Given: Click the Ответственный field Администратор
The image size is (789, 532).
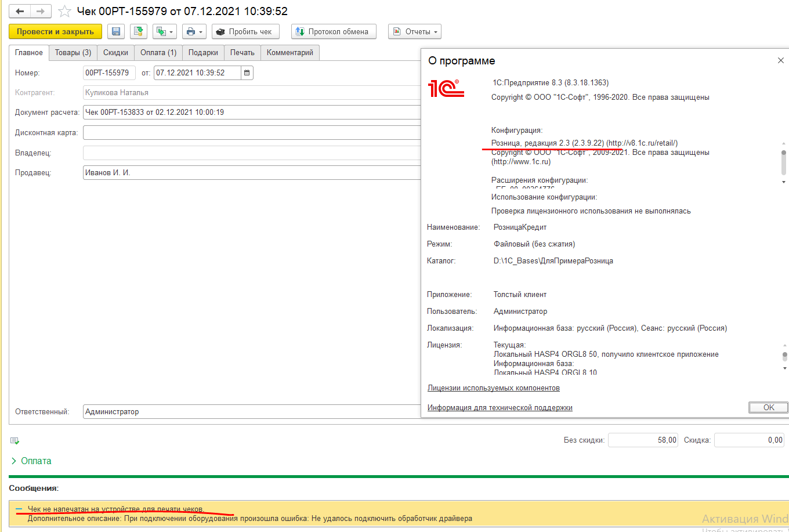Looking at the screenshot, I should pos(252,411).
